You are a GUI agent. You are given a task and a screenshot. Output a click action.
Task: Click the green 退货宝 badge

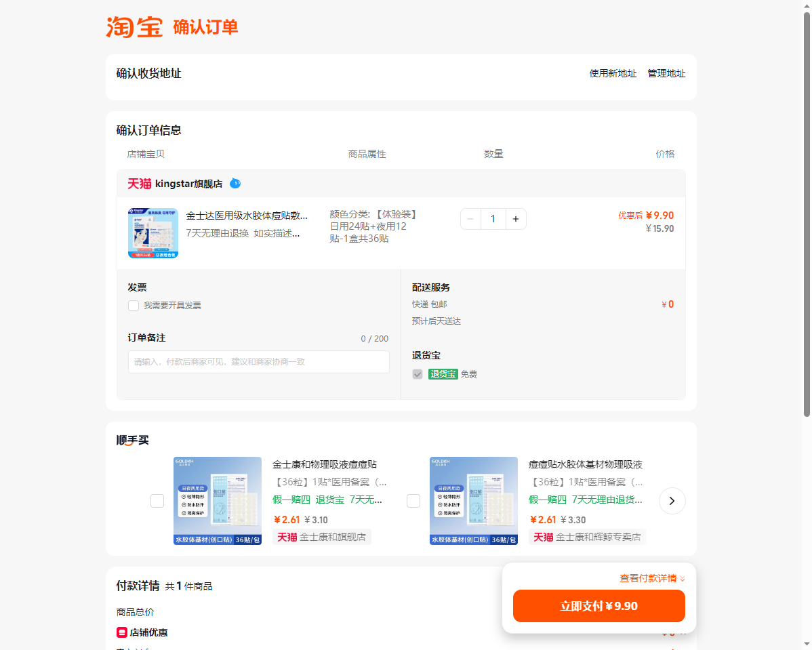pos(443,374)
